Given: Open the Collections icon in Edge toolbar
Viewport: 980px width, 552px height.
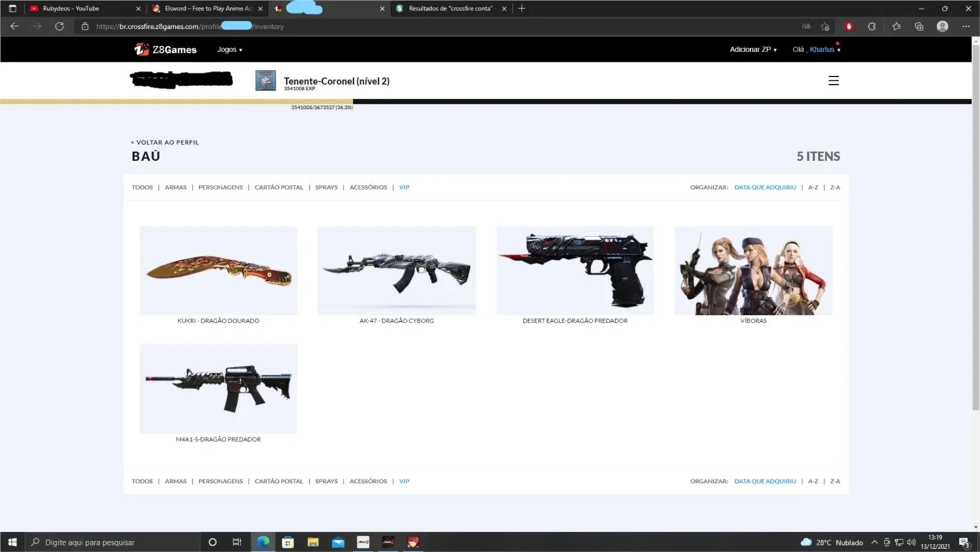Looking at the screenshot, I should [919, 26].
